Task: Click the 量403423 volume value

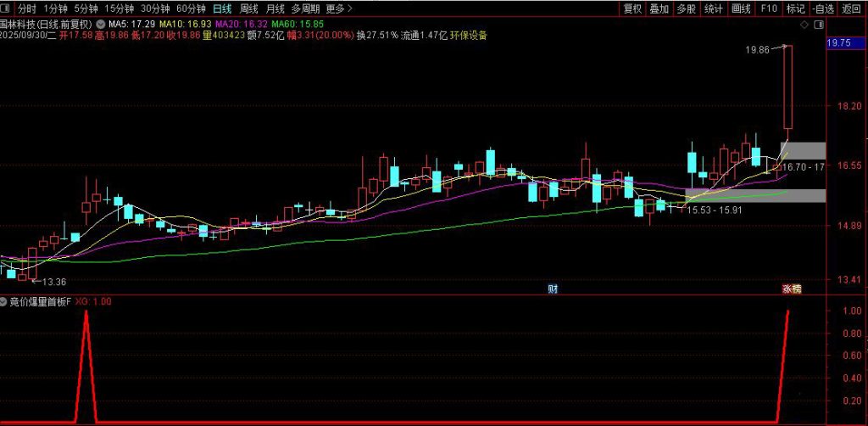Action: (x=223, y=36)
